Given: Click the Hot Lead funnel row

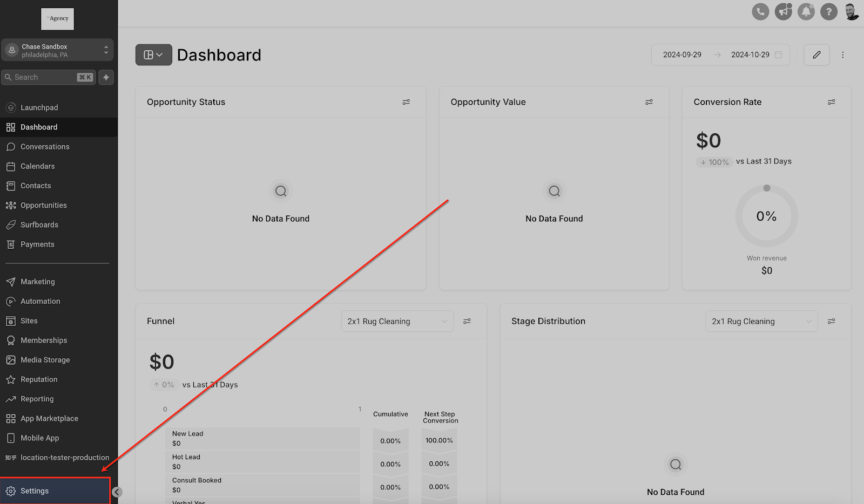Looking at the screenshot, I should (262, 461).
